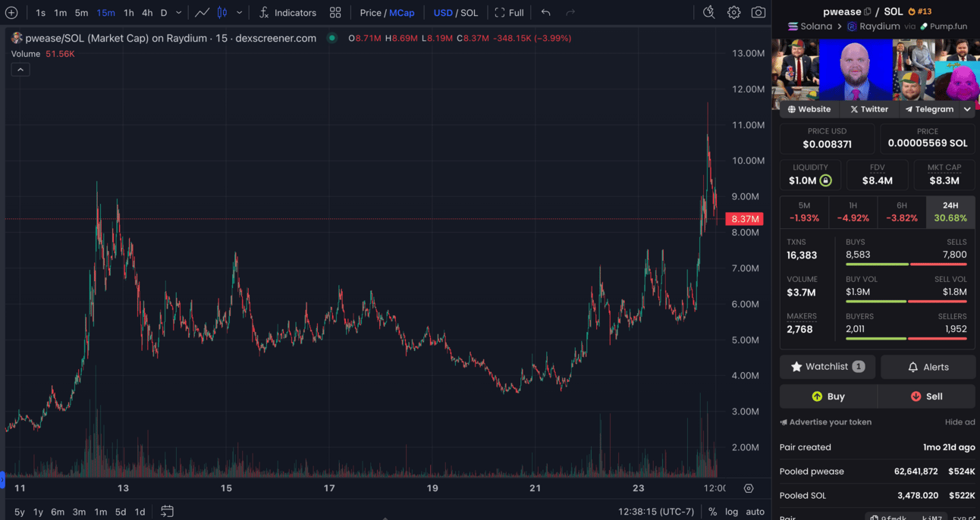Open the token Twitter link

(x=869, y=109)
